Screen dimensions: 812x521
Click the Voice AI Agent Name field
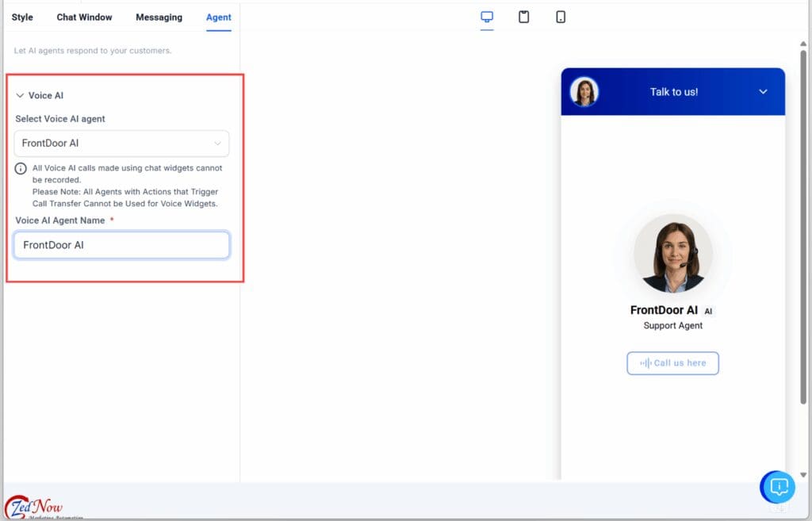121,245
